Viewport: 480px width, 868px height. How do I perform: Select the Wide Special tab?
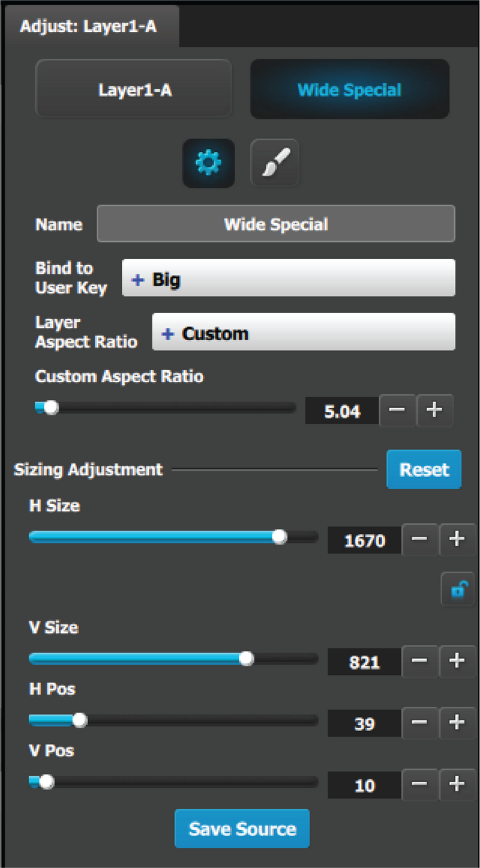(349, 89)
